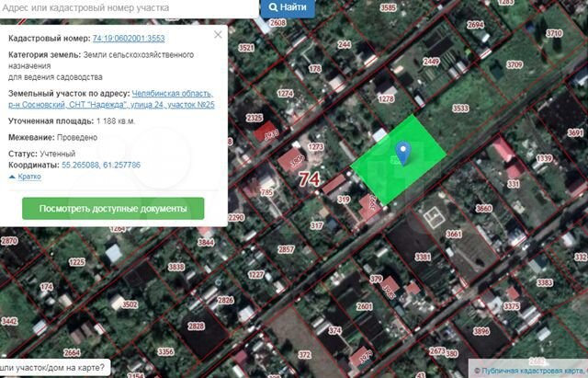Click the Публичная кадастровая карта attribution link
Viewport: 588px width, 378px height.
(532, 370)
